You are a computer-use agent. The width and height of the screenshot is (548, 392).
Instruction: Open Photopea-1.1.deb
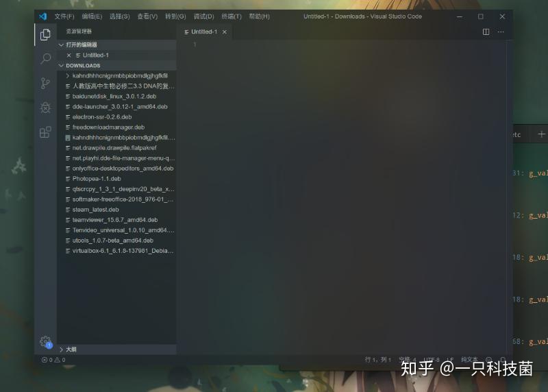(116, 179)
